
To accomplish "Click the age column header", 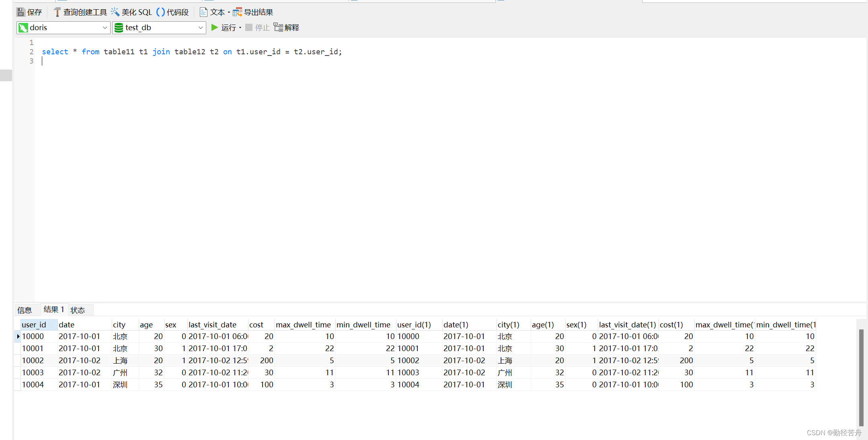I will point(151,325).
